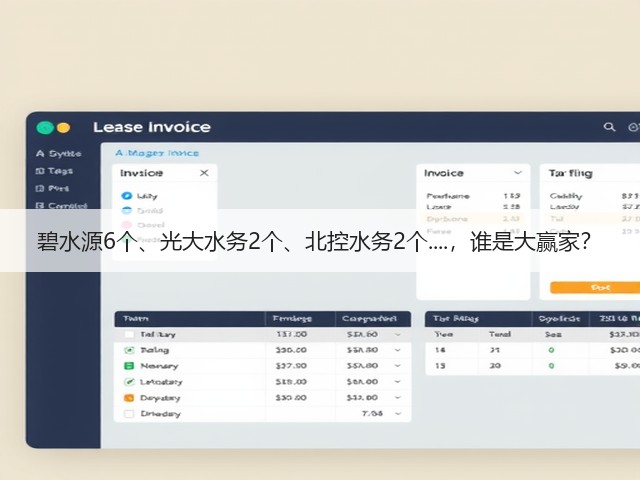This screenshot has height=480, width=640.
Task: Click the '14' cell in the right table
Action: pyautogui.click(x=440, y=350)
